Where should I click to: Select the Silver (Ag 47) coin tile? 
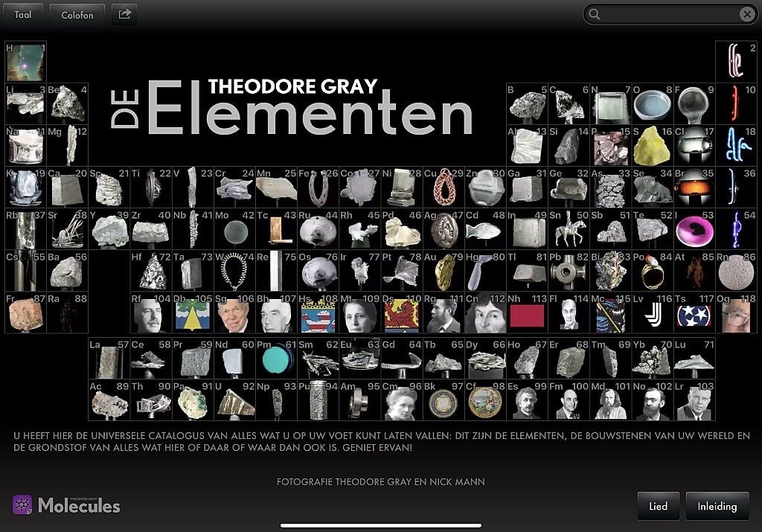(x=444, y=229)
